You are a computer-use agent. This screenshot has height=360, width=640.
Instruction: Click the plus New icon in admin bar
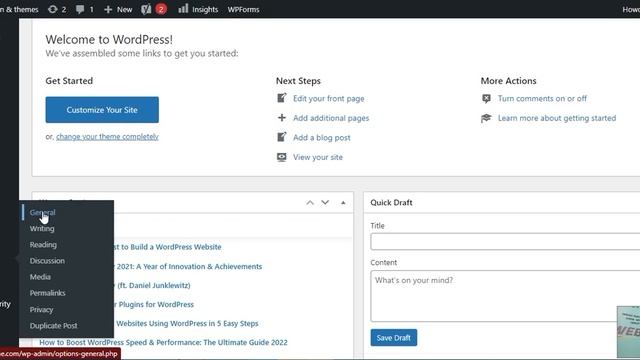coord(108,9)
